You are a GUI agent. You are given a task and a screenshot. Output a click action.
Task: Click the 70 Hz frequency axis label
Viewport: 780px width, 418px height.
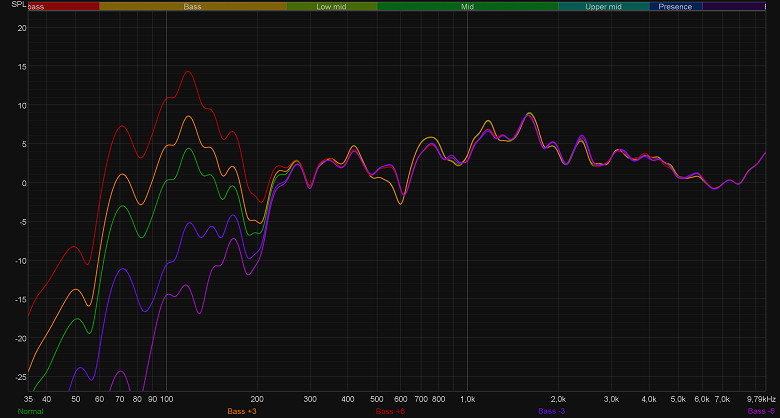(120, 399)
